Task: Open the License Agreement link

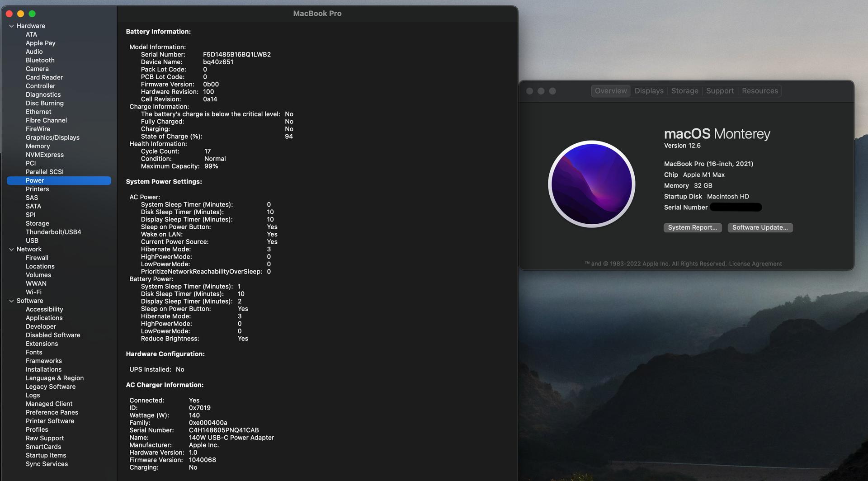Action: [x=755, y=264]
